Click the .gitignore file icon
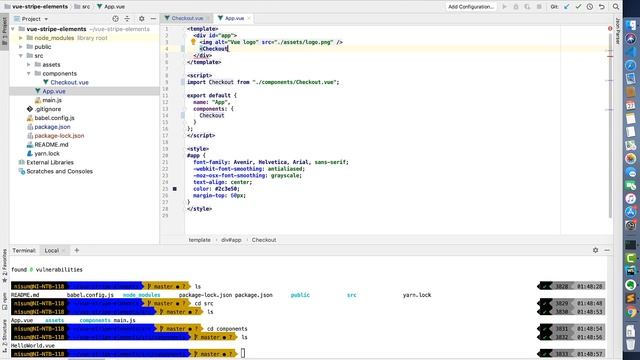The image size is (640, 360). (29, 109)
